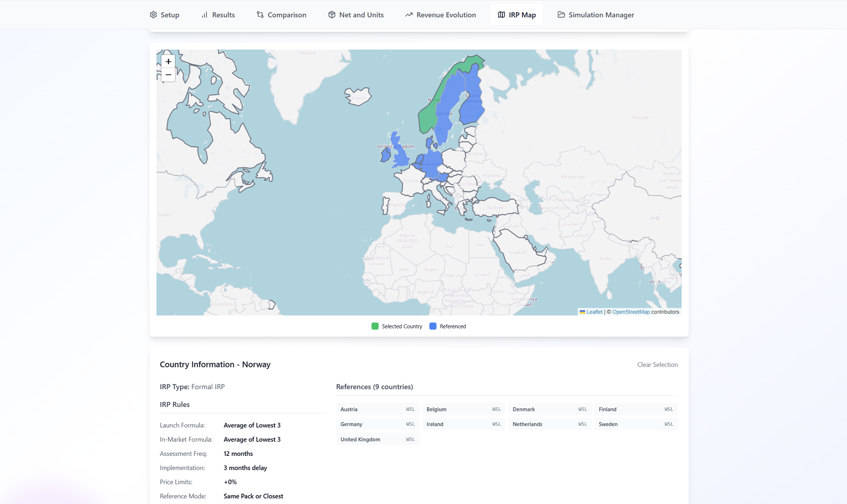This screenshot has width=847, height=504.
Task: Click the Net and Units package icon
Action: pos(331,14)
